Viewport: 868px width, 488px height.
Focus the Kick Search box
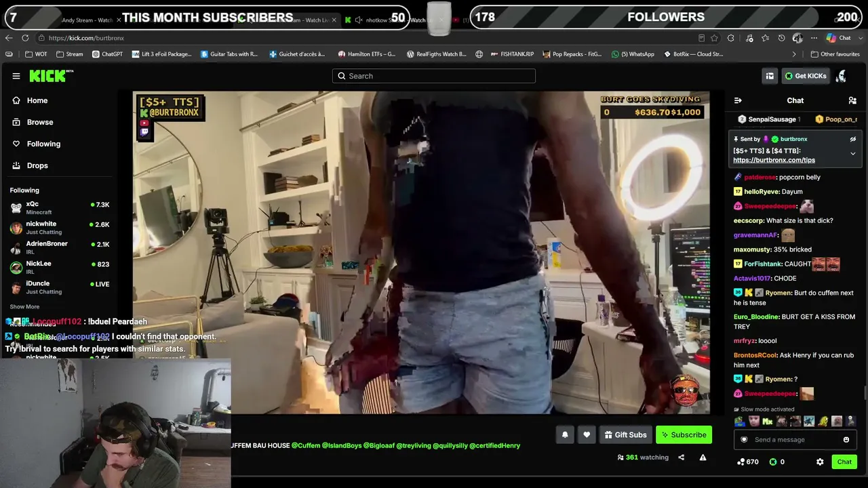(434, 76)
